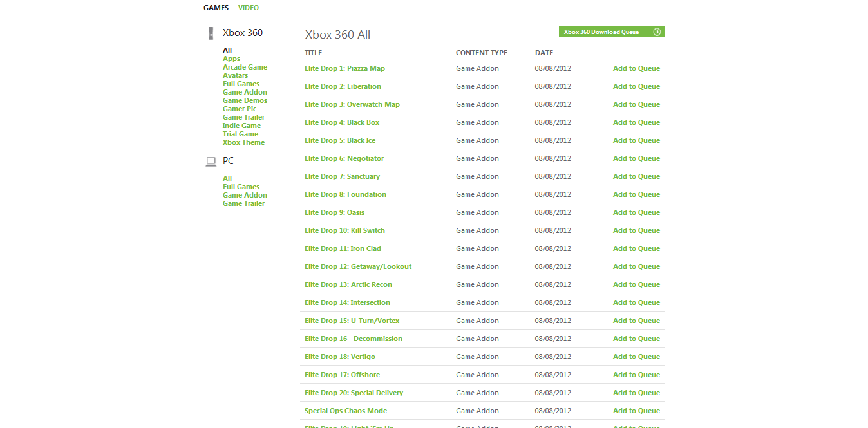Screen dimensions: 868x428
Task: Select Xbox Theme category
Action: click(x=243, y=142)
